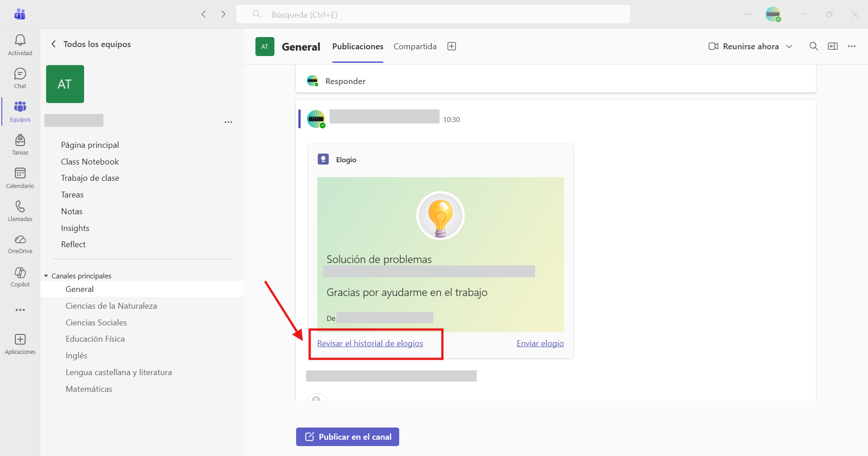Open Reflect in team menu
Screen dimensions: 868x456
coord(73,244)
